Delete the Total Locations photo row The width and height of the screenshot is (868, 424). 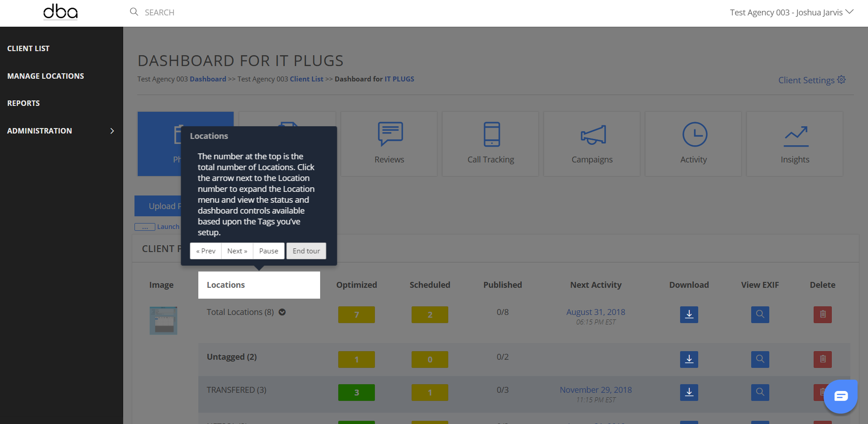pyautogui.click(x=822, y=314)
